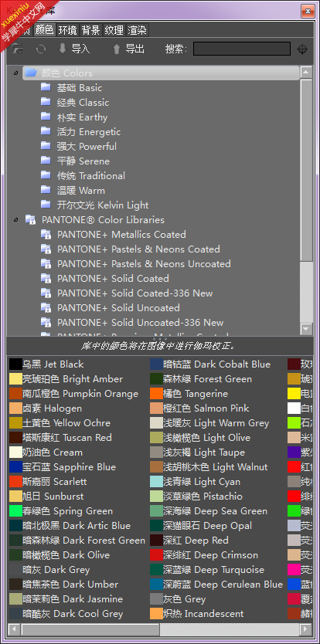This screenshot has width=320, height=644.
Task: Open the 基础 Basic folder
Action: (72, 88)
